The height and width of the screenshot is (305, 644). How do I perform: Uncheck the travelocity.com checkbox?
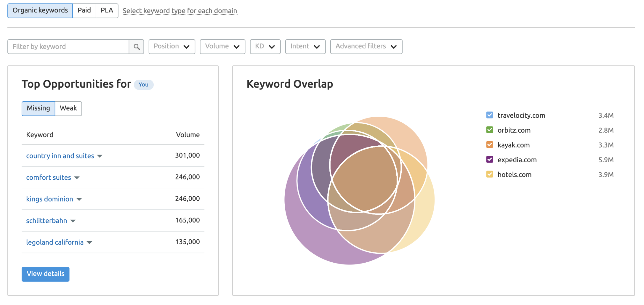(x=489, y=115)
